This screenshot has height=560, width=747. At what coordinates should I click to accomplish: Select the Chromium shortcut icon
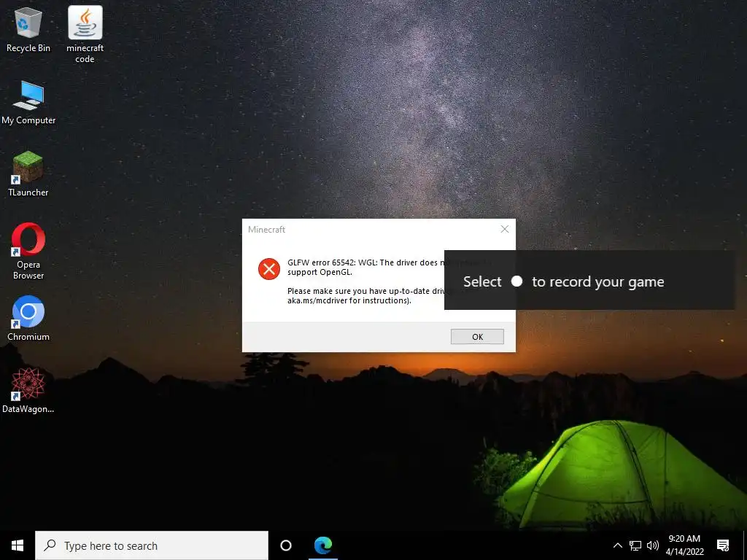(28, 318)
